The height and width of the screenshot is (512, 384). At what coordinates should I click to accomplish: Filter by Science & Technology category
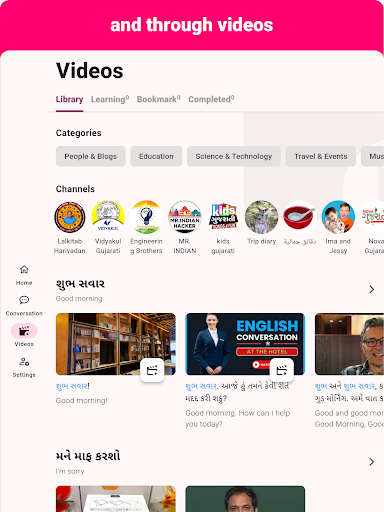pyautogui.click(x=234, y=156)
